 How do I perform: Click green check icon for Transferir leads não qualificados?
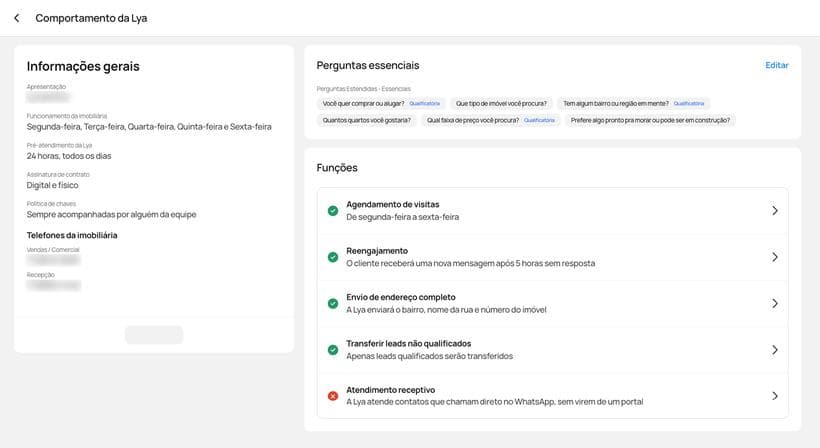tap(333, 350)
